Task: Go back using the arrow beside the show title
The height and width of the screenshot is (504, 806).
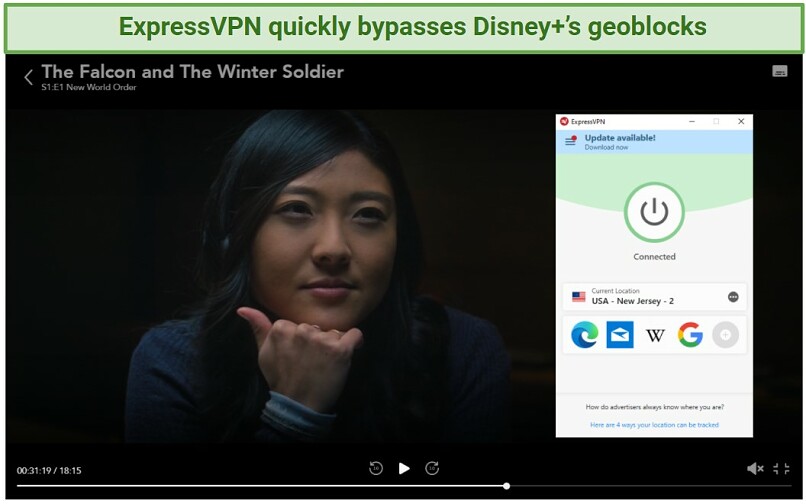Action: click(x=28, y=77)
